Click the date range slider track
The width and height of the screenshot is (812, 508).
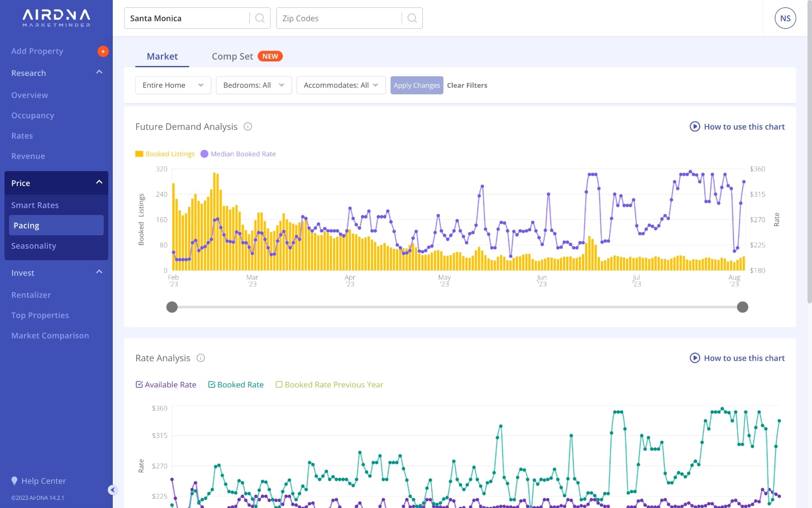[x=457, y=307]
